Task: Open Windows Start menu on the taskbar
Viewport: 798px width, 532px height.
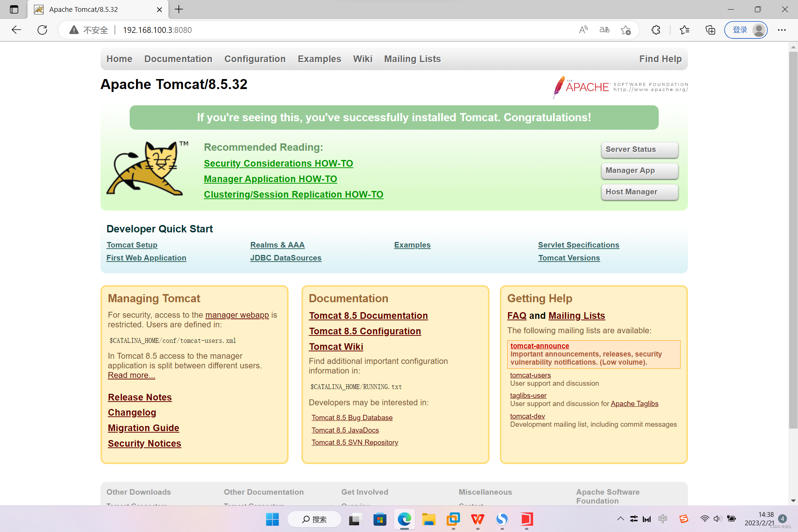Action: (x=272, y=519)
